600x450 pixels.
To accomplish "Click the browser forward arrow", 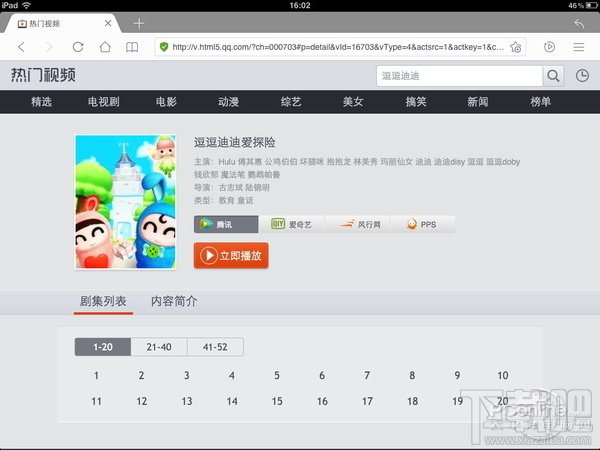I will tap(49, 47).
